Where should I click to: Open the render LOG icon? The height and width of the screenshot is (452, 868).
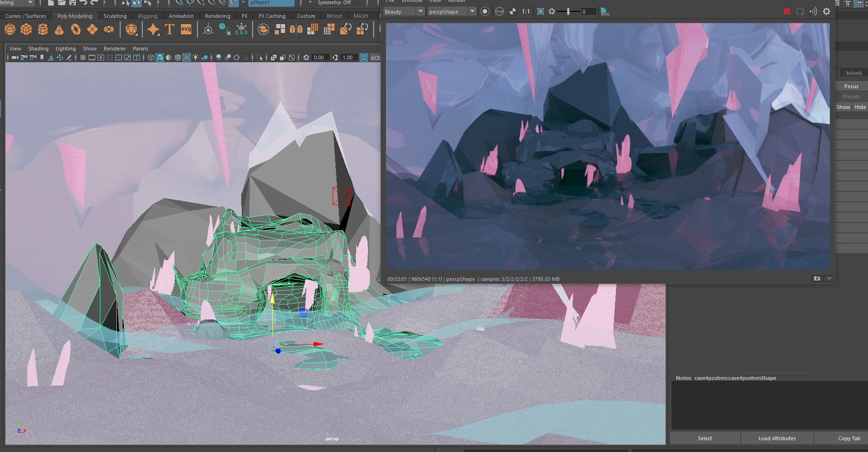coord(605,11)
